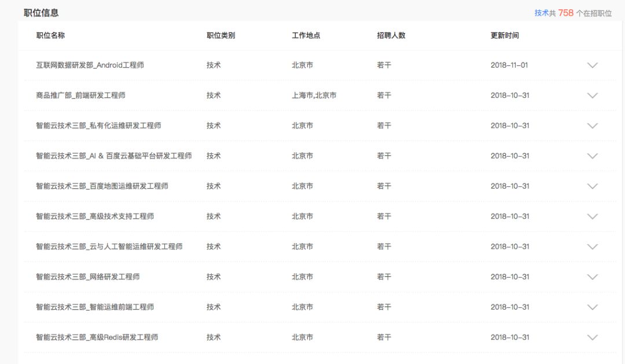Open 智能云技术三部_私有化运维研发工程师 job title

[x=98, y=126]
